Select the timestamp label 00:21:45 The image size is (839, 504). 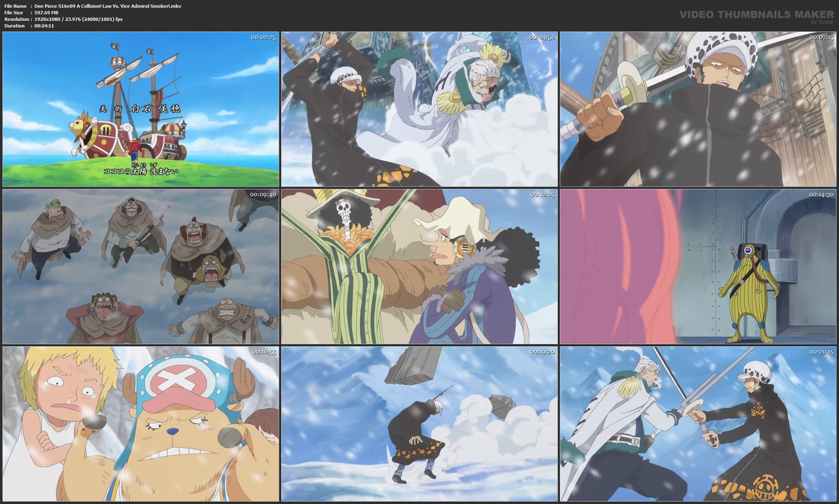tap(820, 352)
